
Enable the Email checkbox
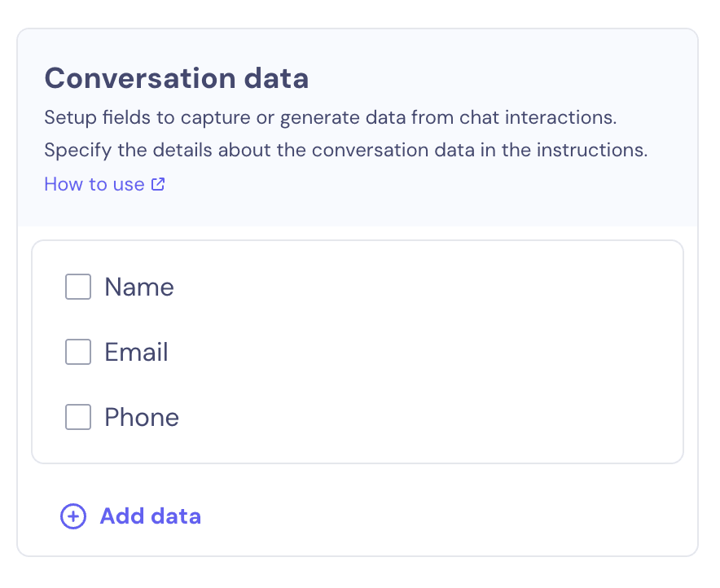point(78,352)
